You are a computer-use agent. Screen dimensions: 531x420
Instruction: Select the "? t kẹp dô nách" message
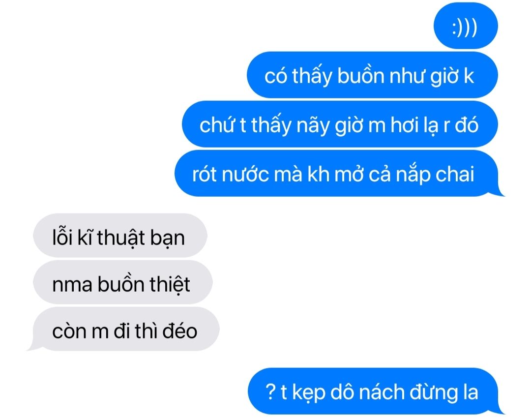click(x=376, y=391)
